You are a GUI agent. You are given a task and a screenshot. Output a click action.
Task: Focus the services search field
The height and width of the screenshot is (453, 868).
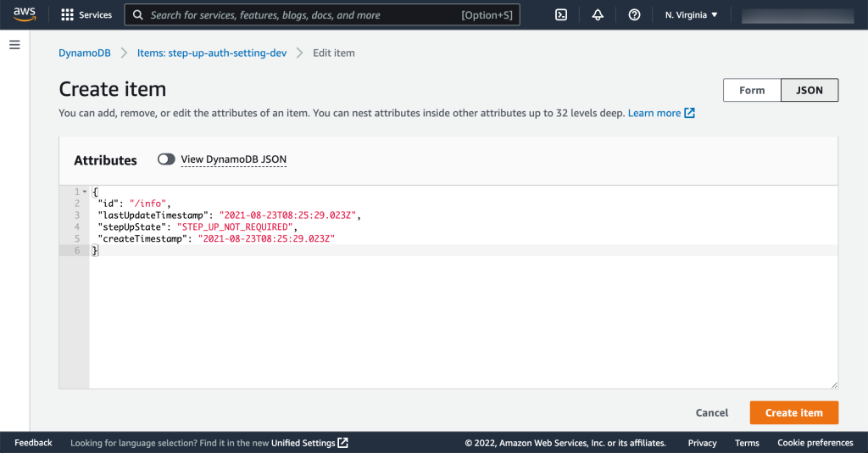point(322,15)
